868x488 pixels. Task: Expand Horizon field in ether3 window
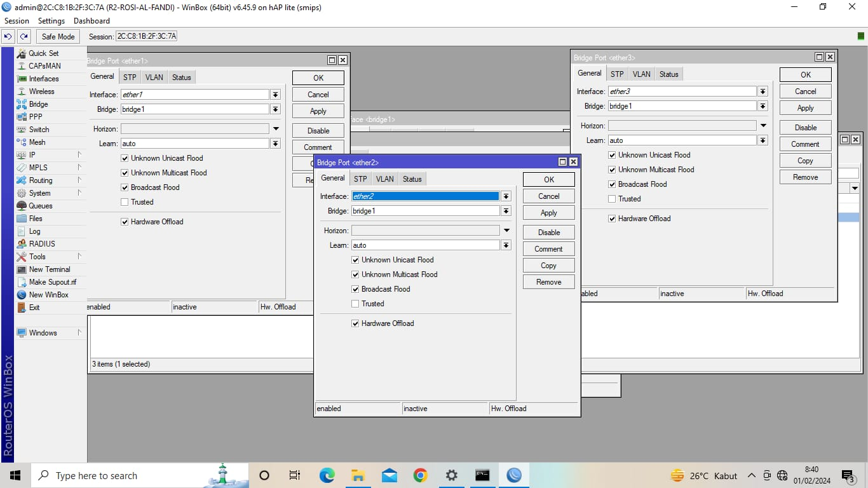click(763, 126)
